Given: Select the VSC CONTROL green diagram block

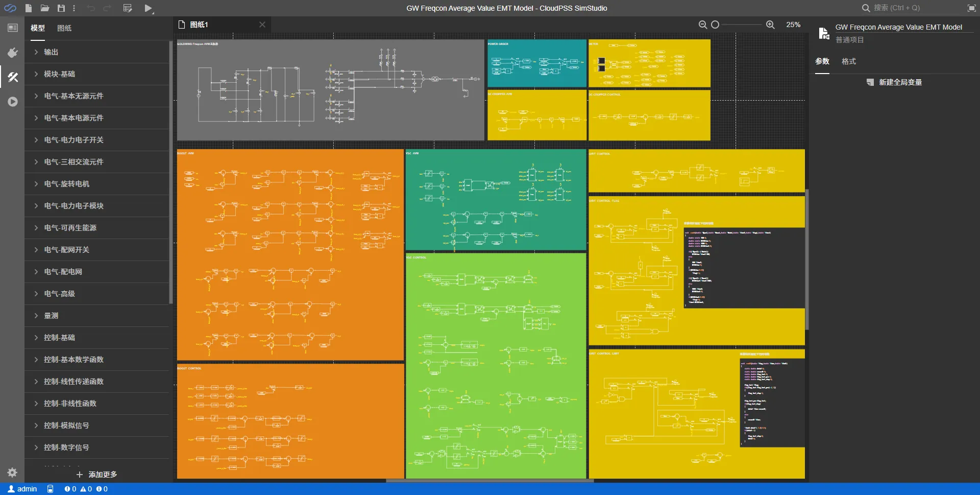Looking at the screenshot, I should (x=496, y=366).
